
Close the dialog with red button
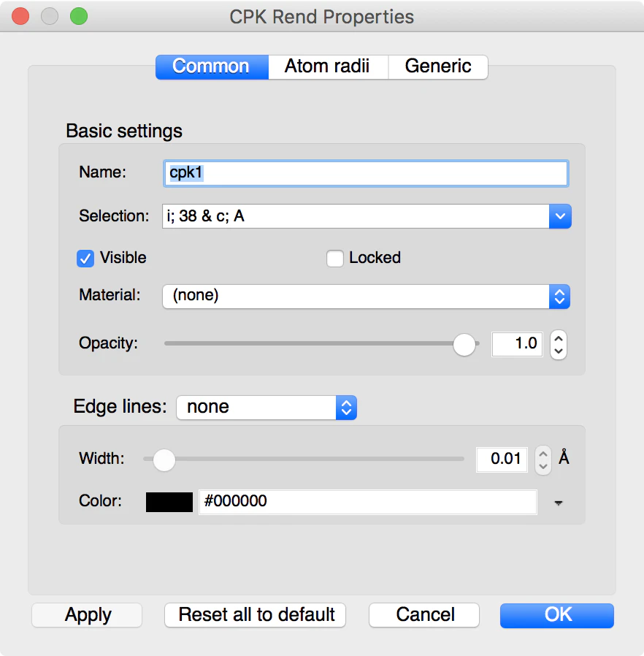(x=20, y=16)
